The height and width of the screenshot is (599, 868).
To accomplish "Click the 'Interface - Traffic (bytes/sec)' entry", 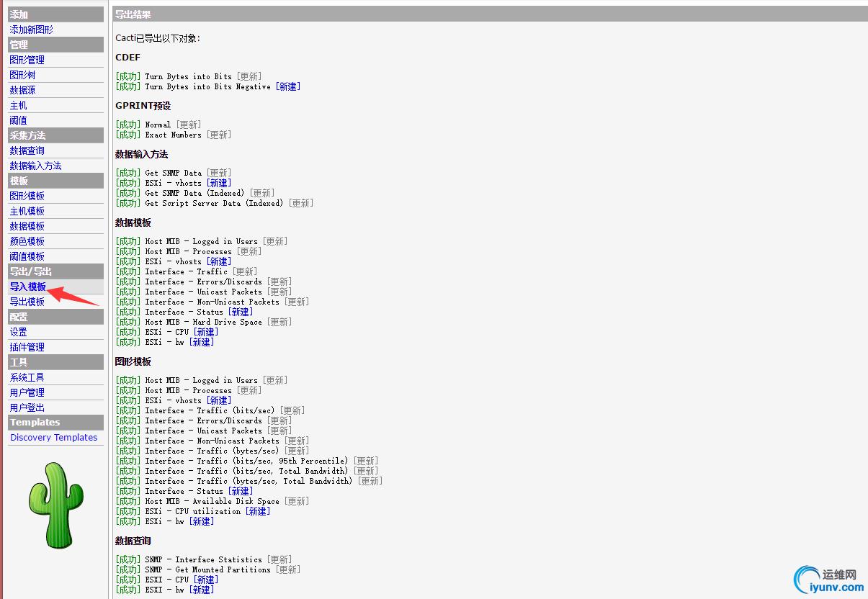I will click(212, 451).
